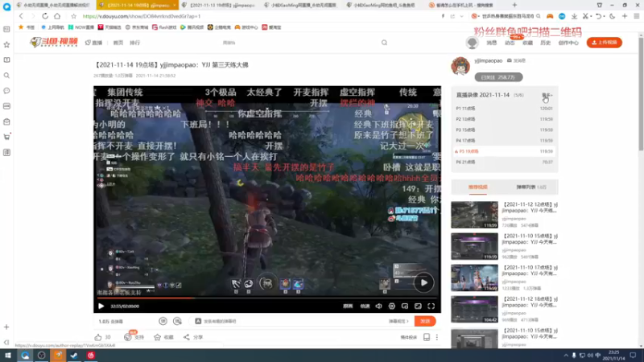The height and width of the screenshot is (362, 644).
Task: Reload the page with the refresh icon
Action: [x=45, y=16]
